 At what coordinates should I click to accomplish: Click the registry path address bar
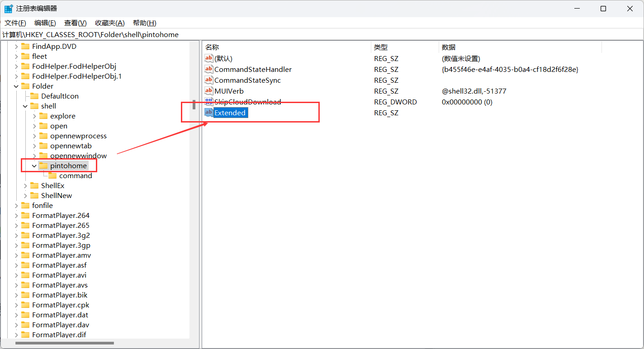[x=322, y=34]
